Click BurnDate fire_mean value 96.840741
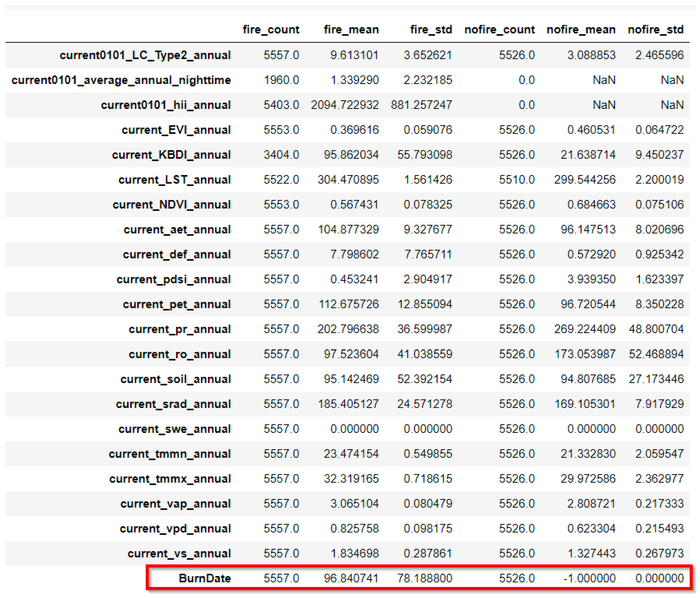The image size is (700, 598). [x=351, y=578]
